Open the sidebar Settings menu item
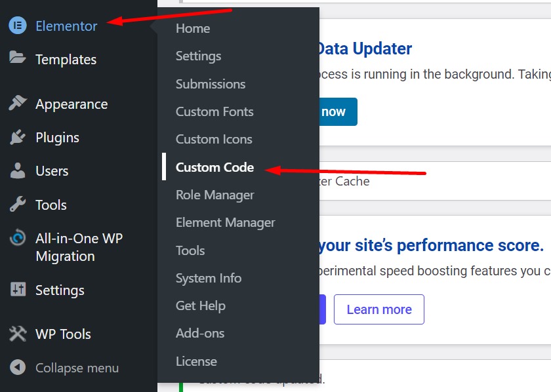 (60, 290)
